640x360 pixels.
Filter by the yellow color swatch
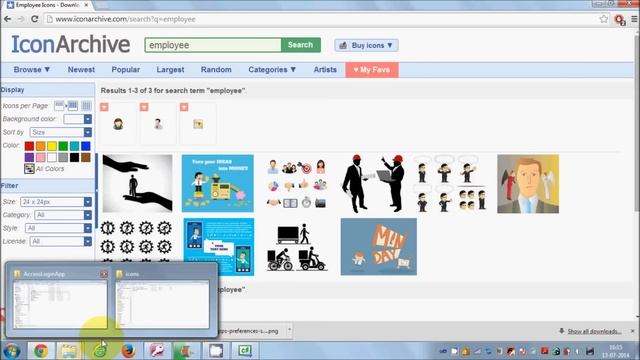[52, 146]
